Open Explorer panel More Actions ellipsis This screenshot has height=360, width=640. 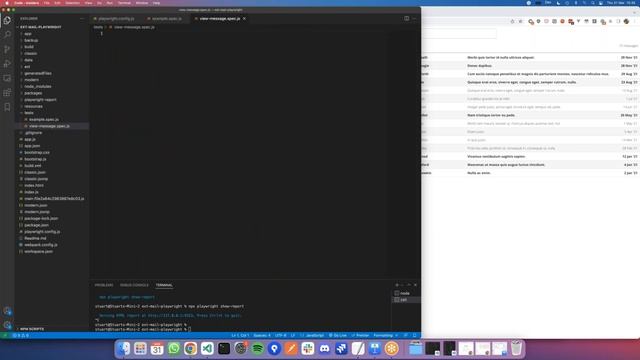[82, 18]
